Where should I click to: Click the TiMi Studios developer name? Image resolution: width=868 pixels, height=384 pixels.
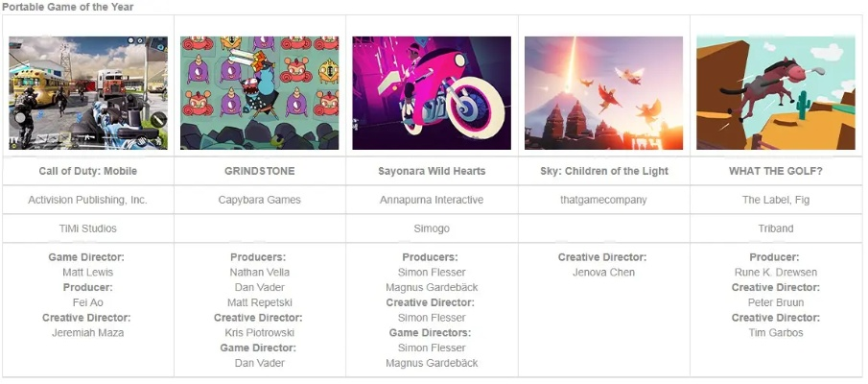tap(88, 228)
